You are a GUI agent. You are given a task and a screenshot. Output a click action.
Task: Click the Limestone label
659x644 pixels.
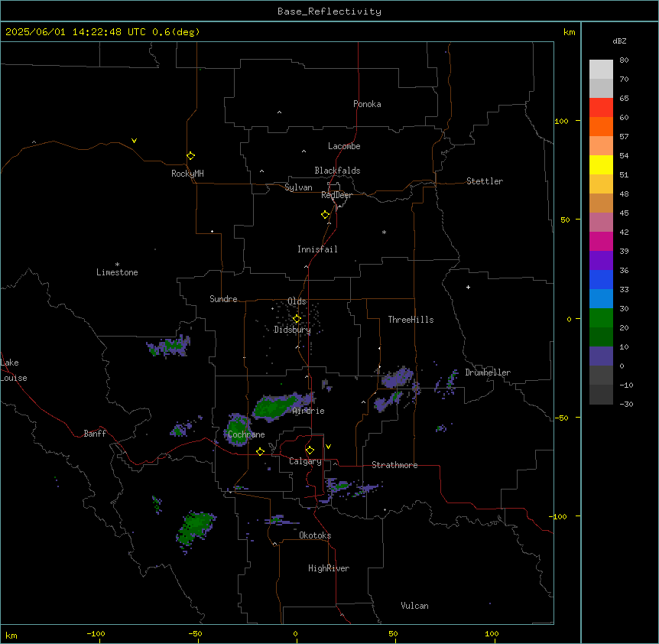coord(117,272)
